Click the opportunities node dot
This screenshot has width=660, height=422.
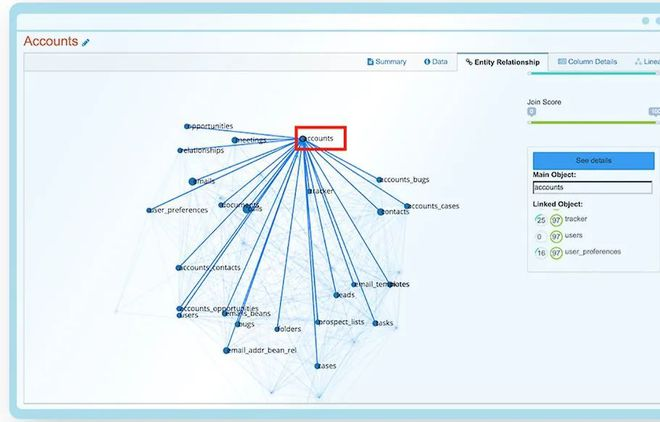pyautogui.click(x=187, y=127)
